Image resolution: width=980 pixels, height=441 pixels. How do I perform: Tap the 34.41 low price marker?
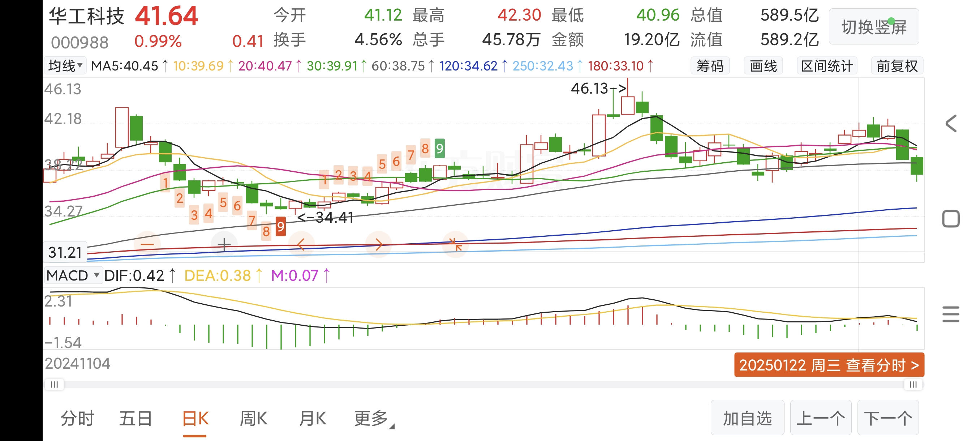pos(325,217)
